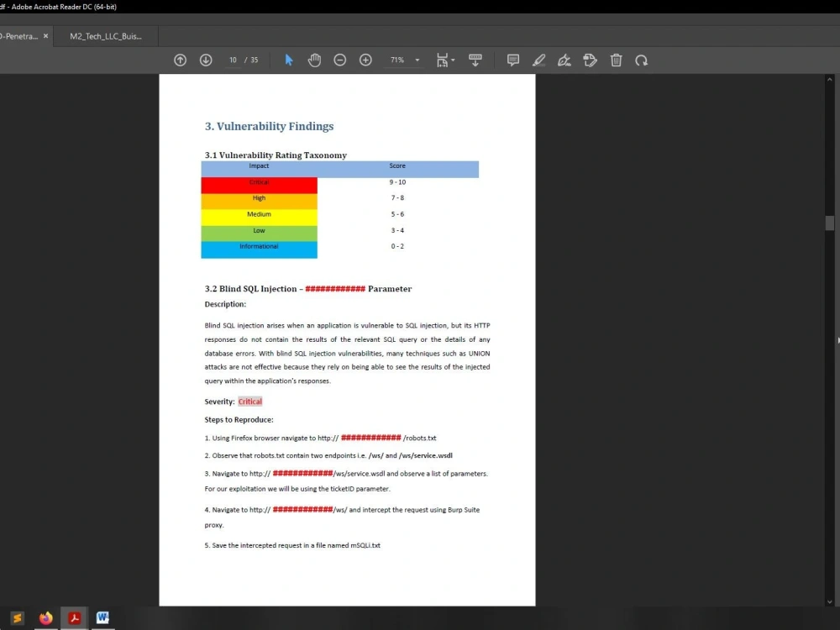Click the '3.2 Blind SQL Injection' heading

click(x=308, y=289)
